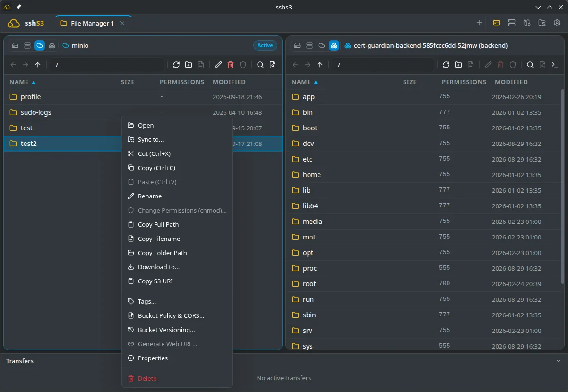
Task: Choose red Delete in context menu
Action: (x=177, y=378)
